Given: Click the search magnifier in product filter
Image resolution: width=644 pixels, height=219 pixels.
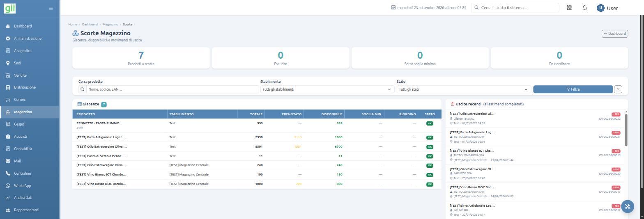Looking at the screenshot, I should pos(83,89).
